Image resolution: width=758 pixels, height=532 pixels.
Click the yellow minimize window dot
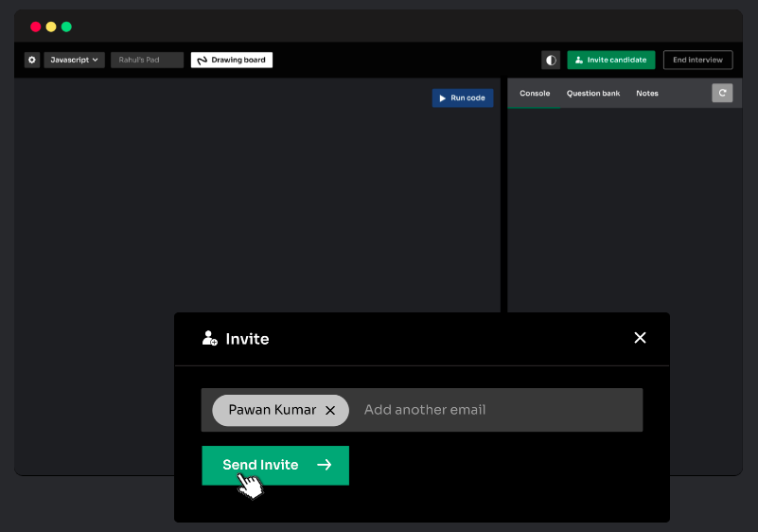click(51, 27)
